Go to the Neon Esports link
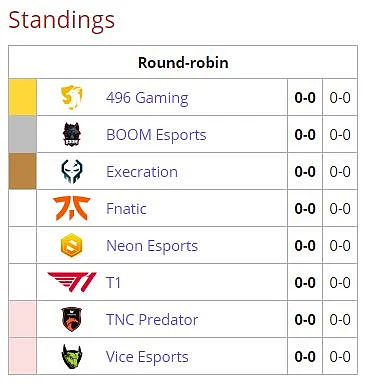This screenshot has width=378, height=387. 152,246
